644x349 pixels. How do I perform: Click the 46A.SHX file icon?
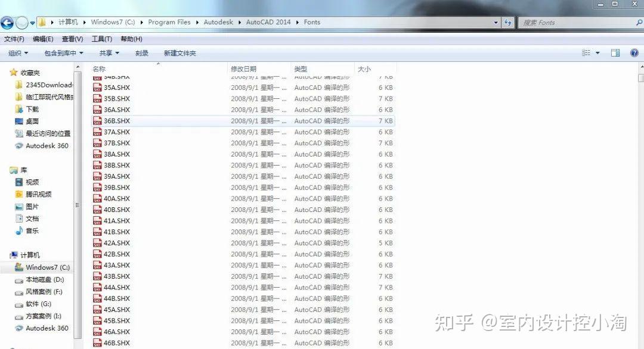pos(97,331)
